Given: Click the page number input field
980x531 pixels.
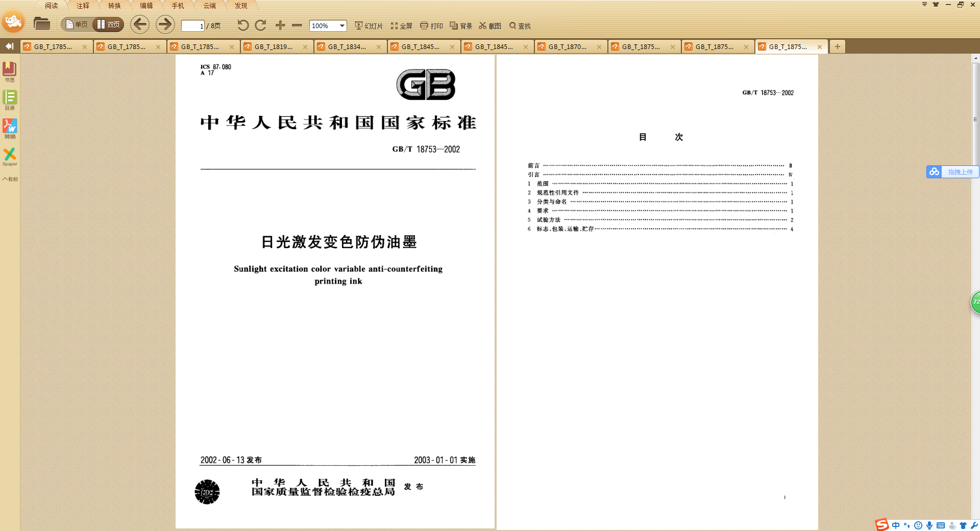Looking at the screenshot, I should coord(193,26).
